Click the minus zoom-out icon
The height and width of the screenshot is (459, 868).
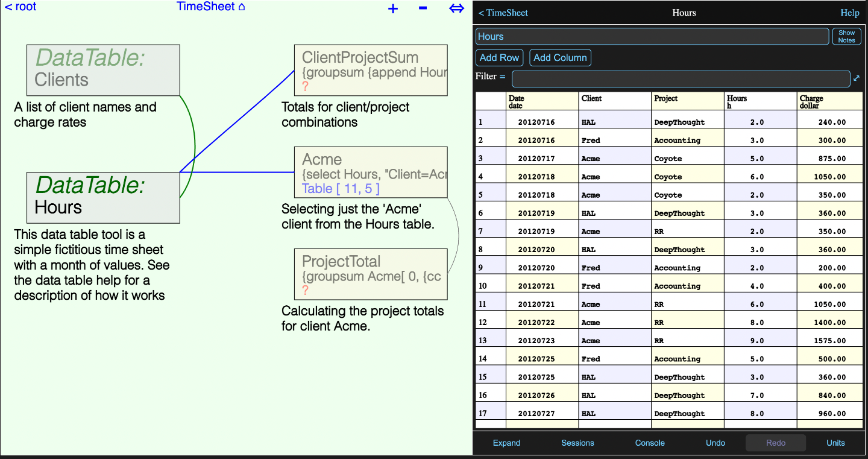(x=423, y=8)
